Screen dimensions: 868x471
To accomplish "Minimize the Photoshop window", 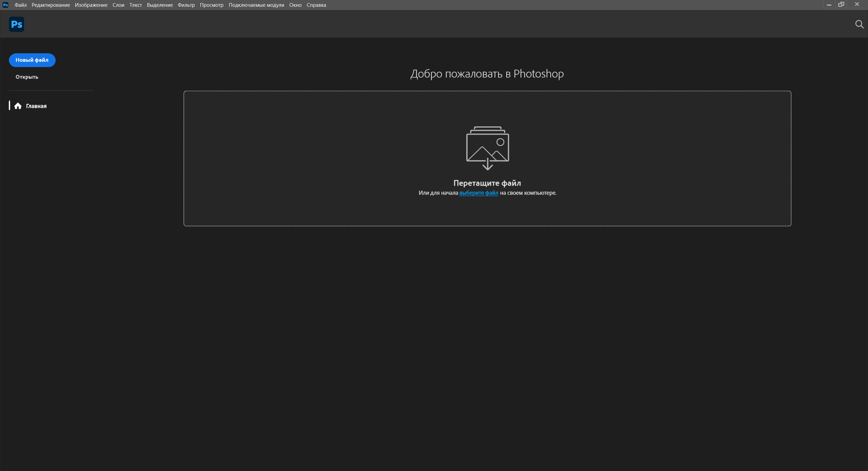I will (x=829, y=5).
